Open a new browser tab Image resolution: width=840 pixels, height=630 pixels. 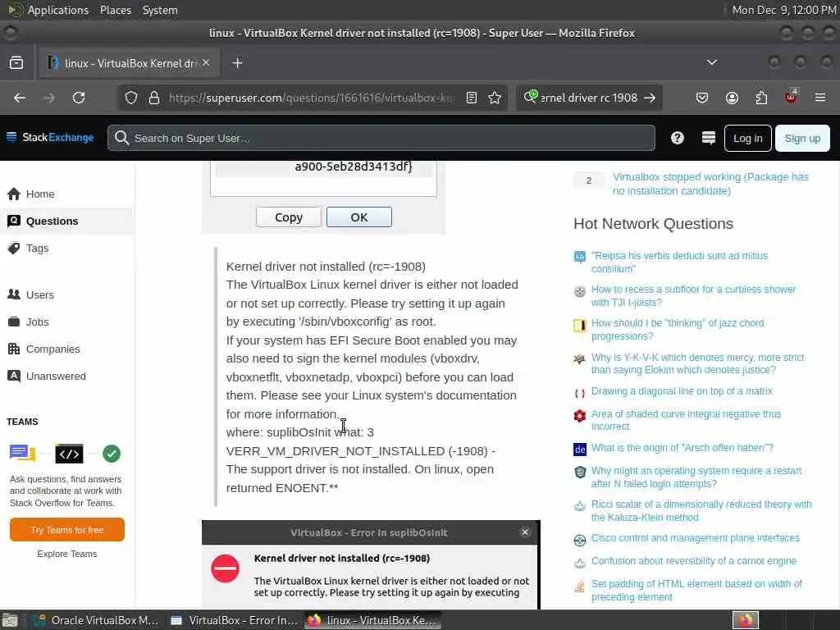click(237, 63)
